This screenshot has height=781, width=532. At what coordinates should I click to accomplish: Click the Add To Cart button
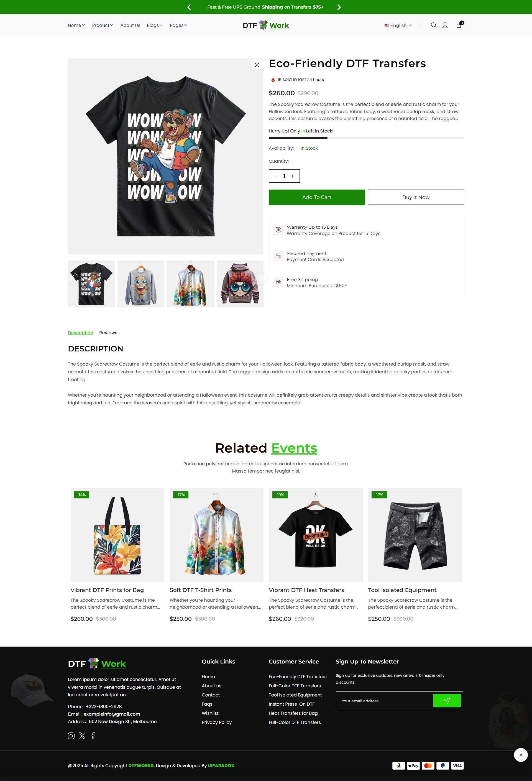(x=317, y=197)
